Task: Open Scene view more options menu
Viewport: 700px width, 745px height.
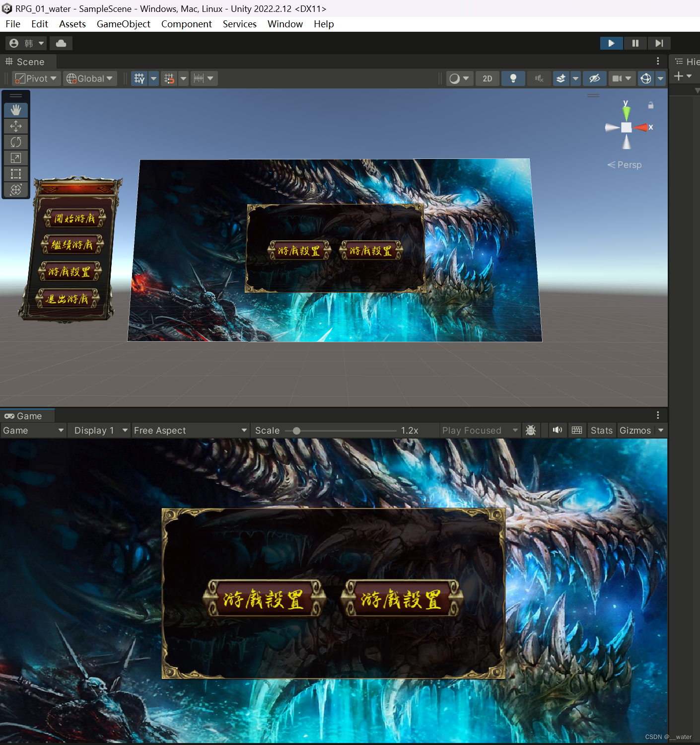Action: pos(658,61)
